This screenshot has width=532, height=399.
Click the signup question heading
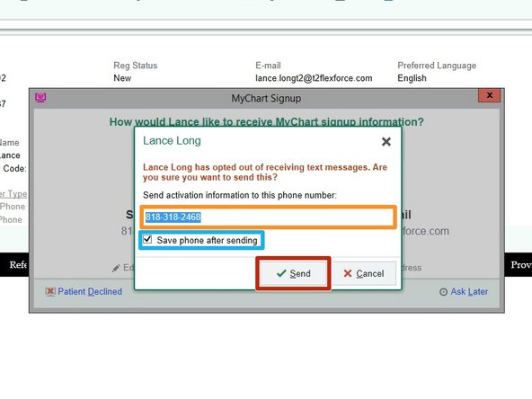(x=266, y=122)
